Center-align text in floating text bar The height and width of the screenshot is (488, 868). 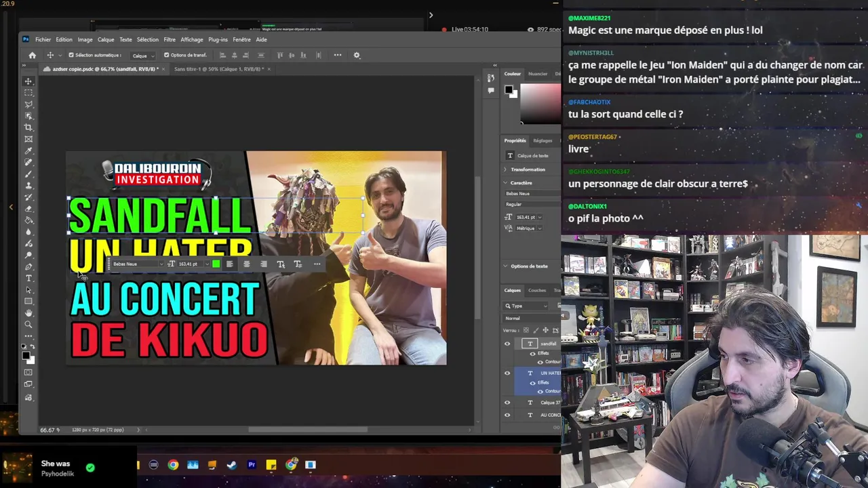tap(246, 264)
